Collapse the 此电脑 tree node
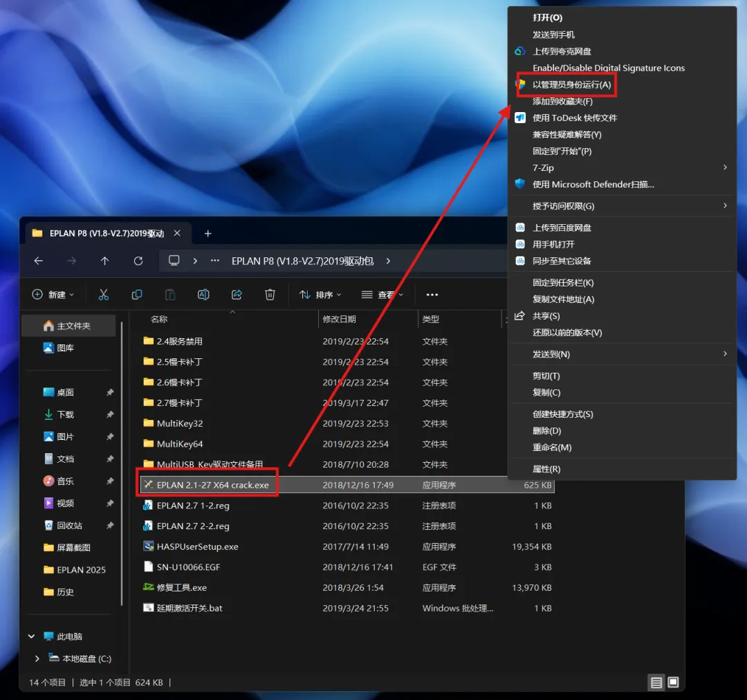 31,636
